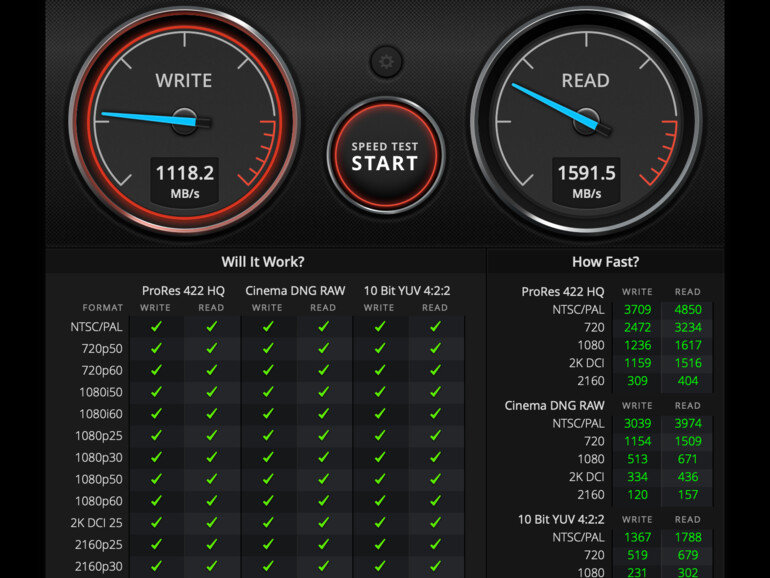Click the Cinema DNG RAW read checkmark for 2160p25

click(x=323, y=544)
